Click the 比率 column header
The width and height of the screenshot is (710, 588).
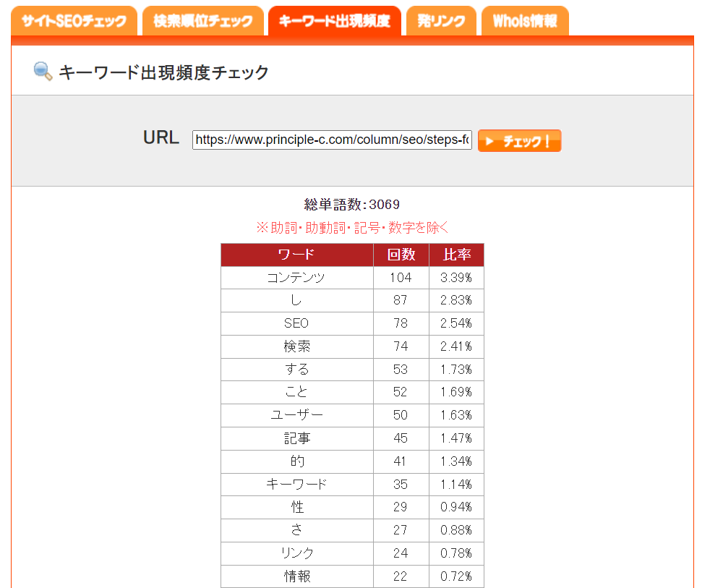click(x=456, y=255)
